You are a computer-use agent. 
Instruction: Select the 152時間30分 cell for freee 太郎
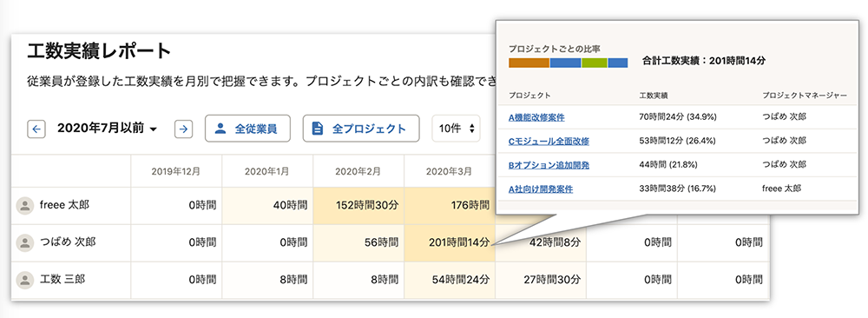coord(358,206)
